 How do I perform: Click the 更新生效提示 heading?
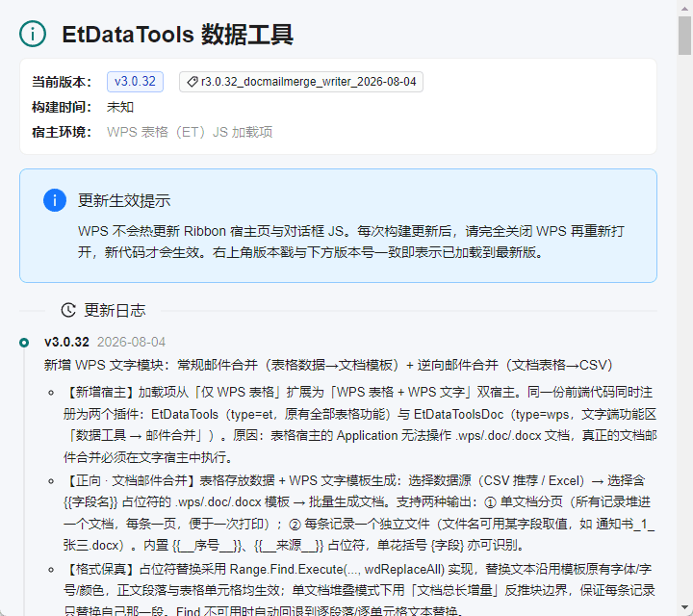[x=124, y=200]
